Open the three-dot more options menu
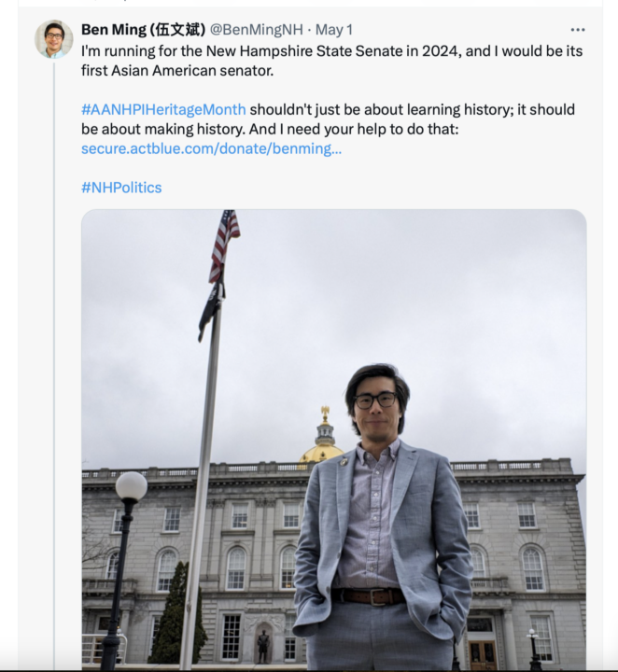The width and height of the screenshot is (618, 672). (x=578, y=30)
